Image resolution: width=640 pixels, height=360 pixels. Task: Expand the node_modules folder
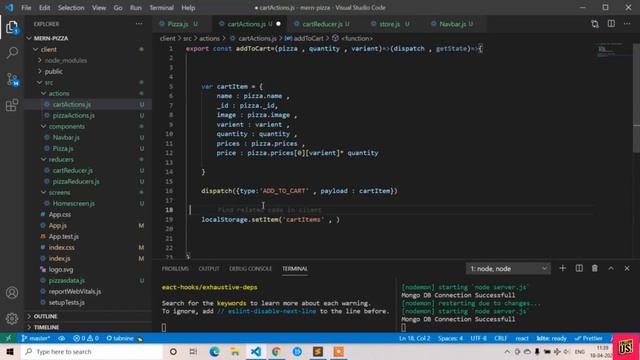[65, 60]
